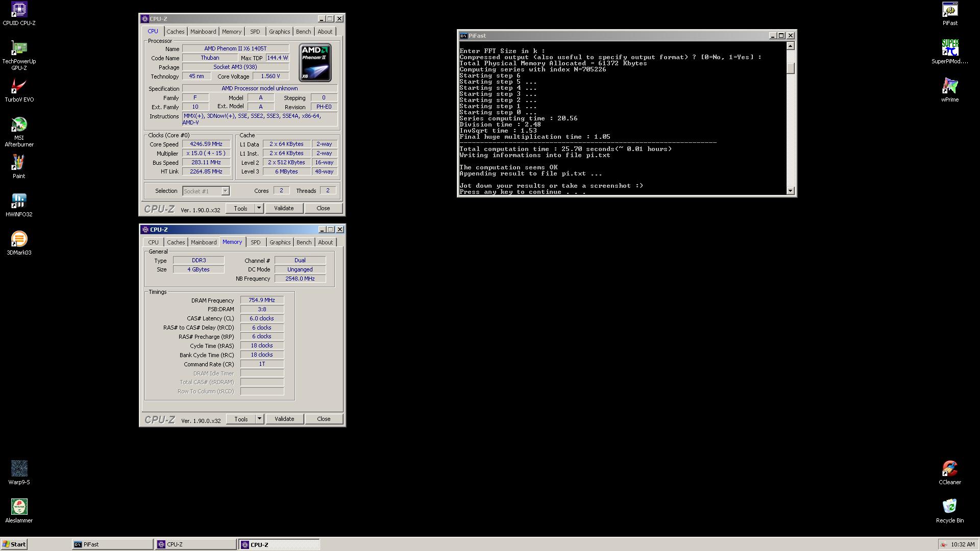980x551 pixels.
Task: Open Graphics tab in top CPU-Z window
Action: [x=279, y=32]
